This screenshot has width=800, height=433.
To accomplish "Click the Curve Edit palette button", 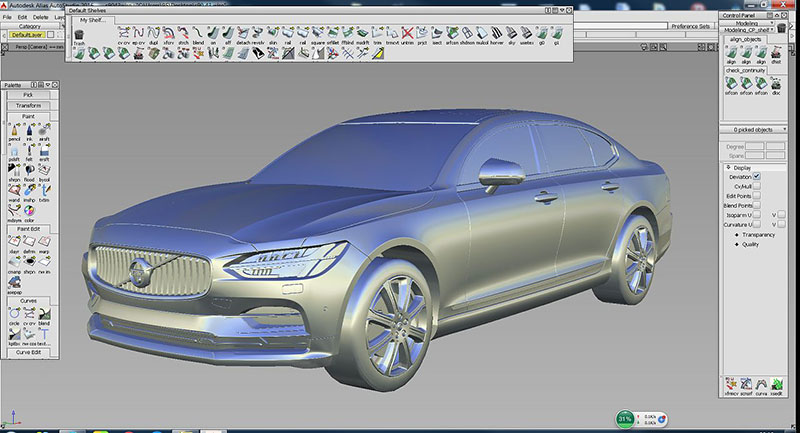I will pos(28,352).
